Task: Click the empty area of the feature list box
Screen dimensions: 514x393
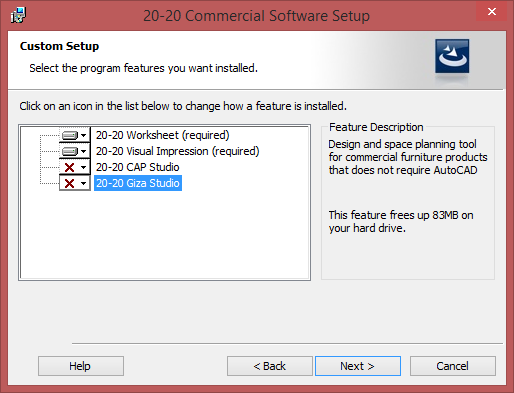Action: coord(165,235)
